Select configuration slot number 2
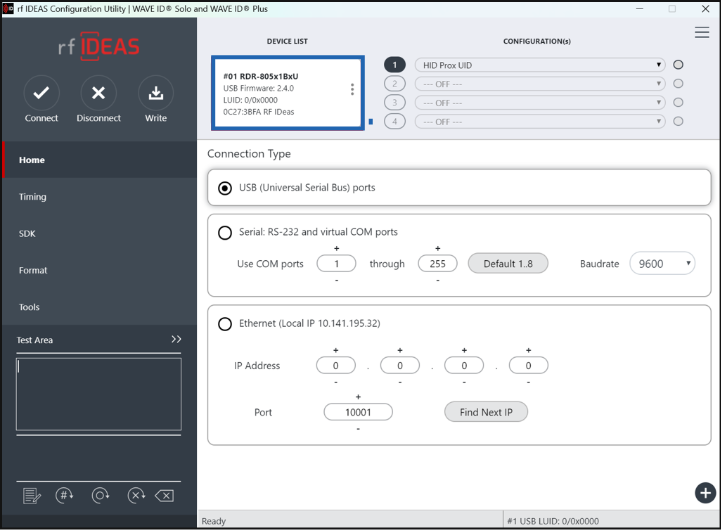This screenshot has width=721, height=530. (395, 84)
